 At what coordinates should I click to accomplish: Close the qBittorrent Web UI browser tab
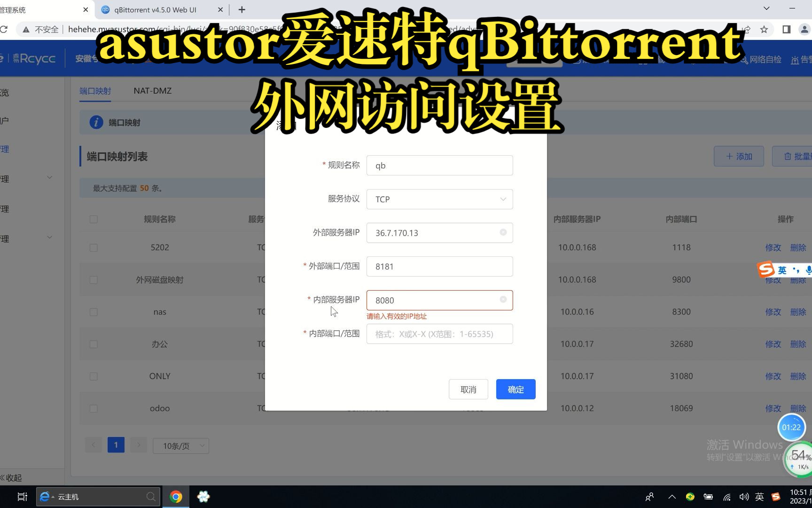click(x=220, y=9)
